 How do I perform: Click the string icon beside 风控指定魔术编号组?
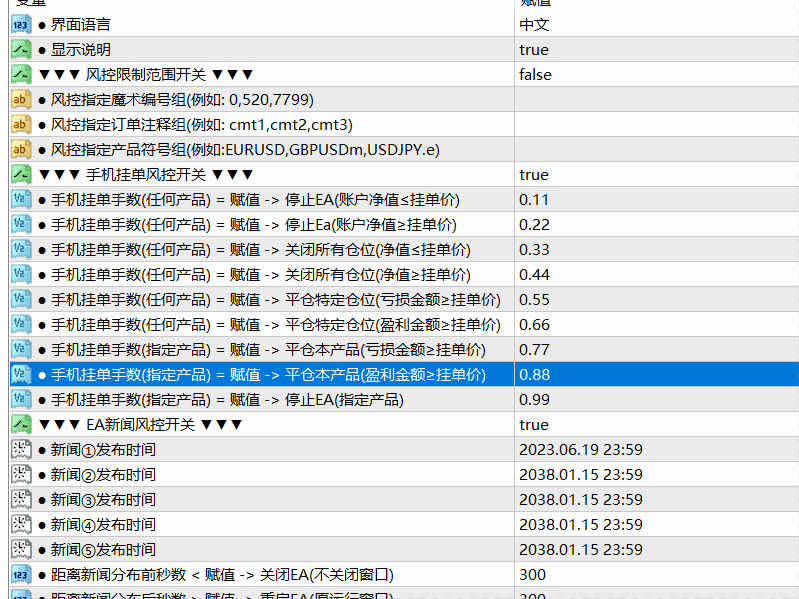pos(21,99)
